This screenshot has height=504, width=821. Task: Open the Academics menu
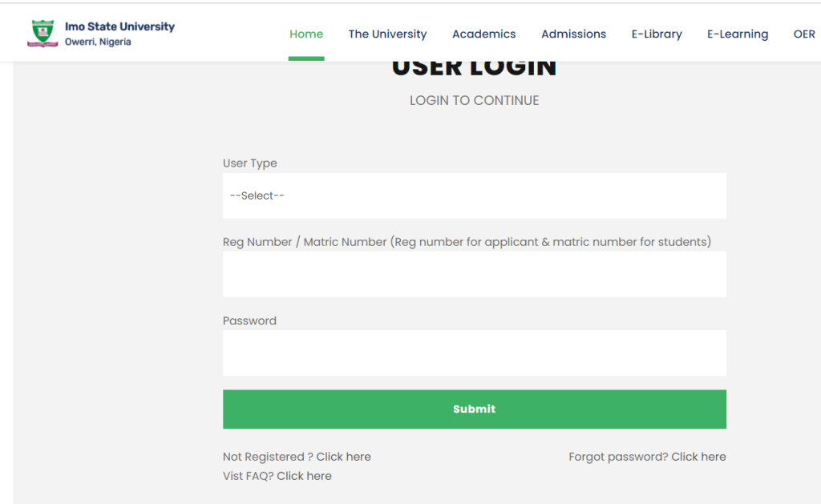(483, 34)
